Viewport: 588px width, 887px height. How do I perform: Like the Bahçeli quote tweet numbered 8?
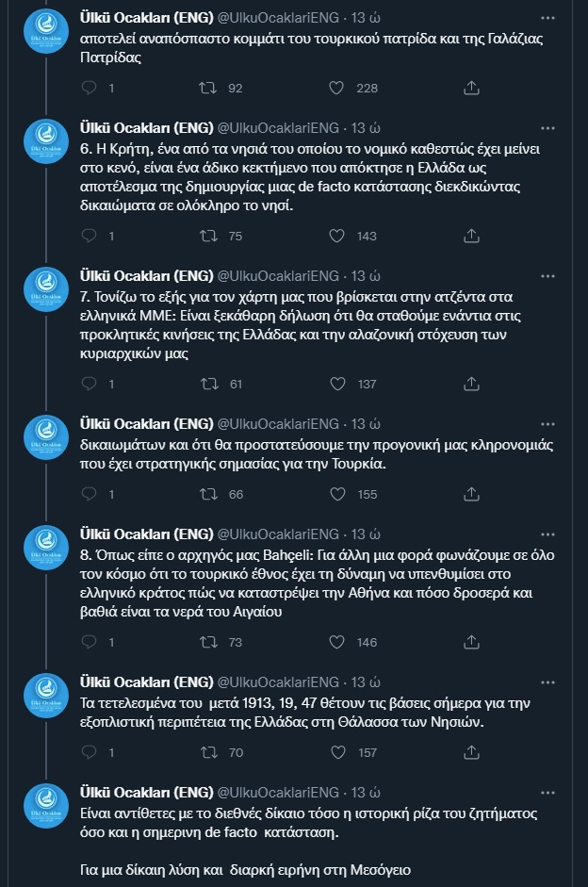(x=336, y=642)
